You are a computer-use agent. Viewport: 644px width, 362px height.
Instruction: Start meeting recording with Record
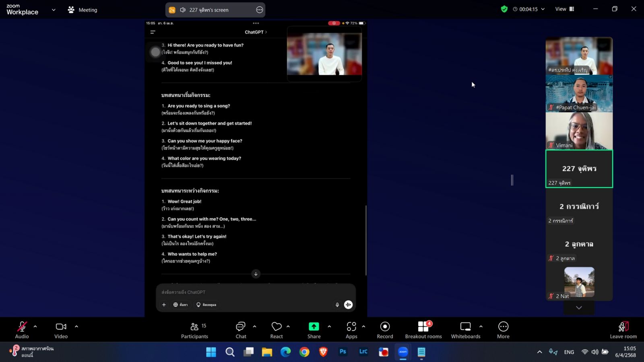[x=384, y=330]
